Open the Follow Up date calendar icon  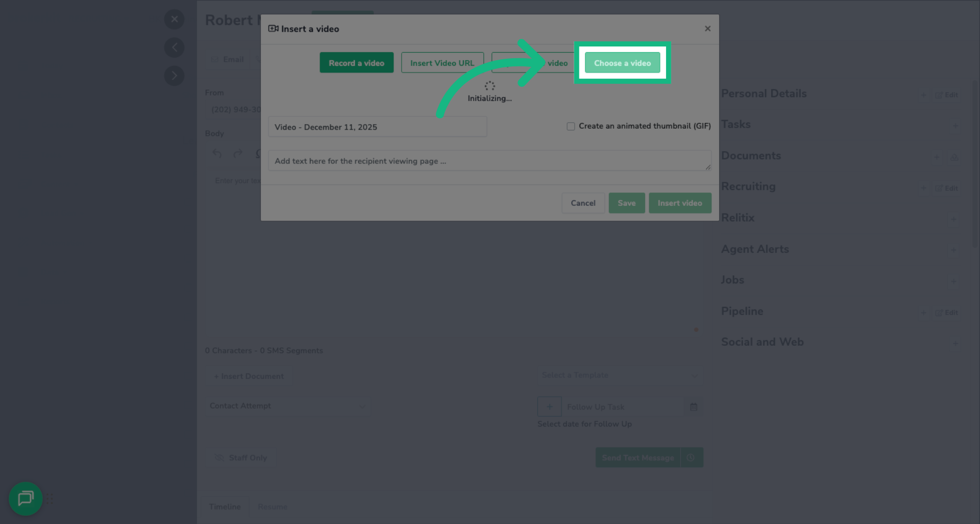pyautogui.click(x=694, y=407)
